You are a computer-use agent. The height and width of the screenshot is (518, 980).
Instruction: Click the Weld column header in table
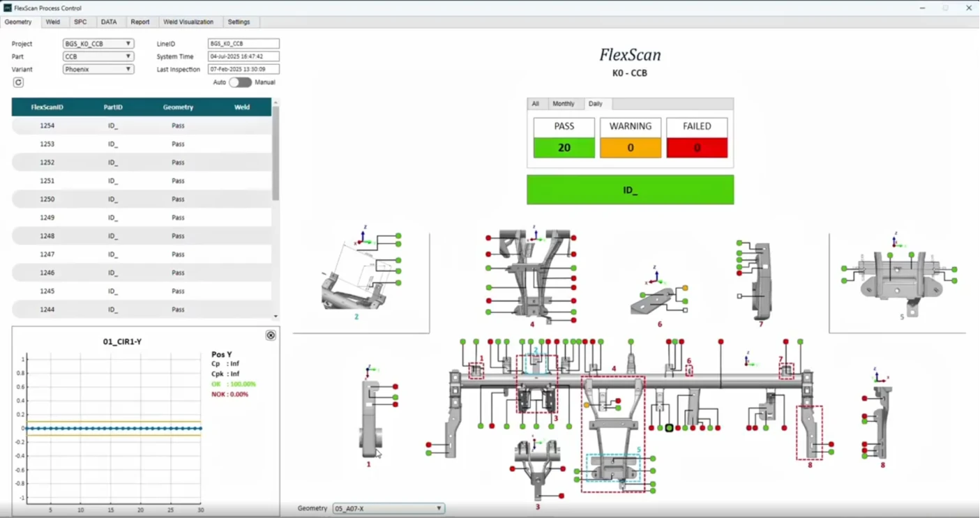242,107
